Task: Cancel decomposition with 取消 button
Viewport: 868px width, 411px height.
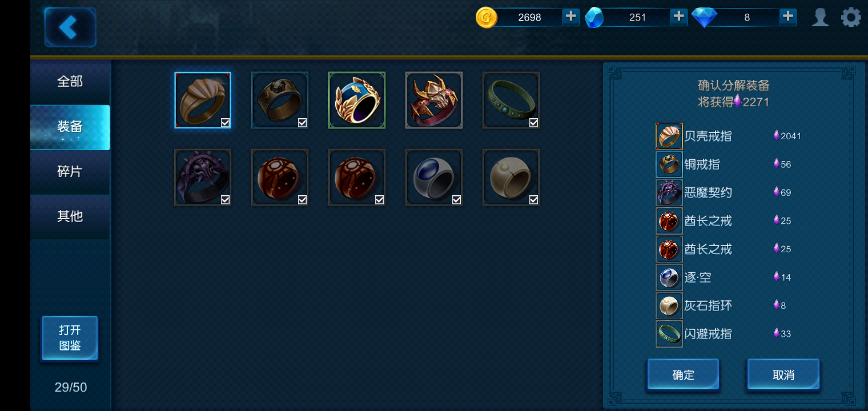Action: coord(783,374)
